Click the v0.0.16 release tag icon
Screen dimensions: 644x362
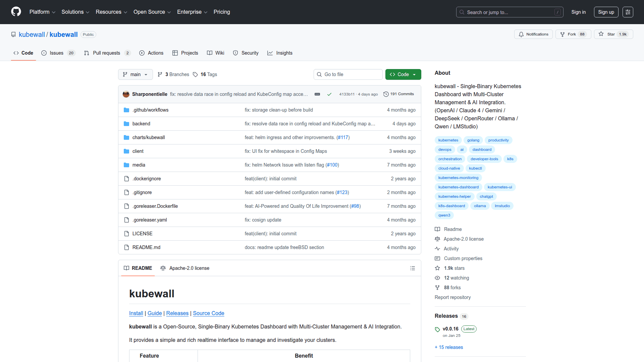(437, 329)
